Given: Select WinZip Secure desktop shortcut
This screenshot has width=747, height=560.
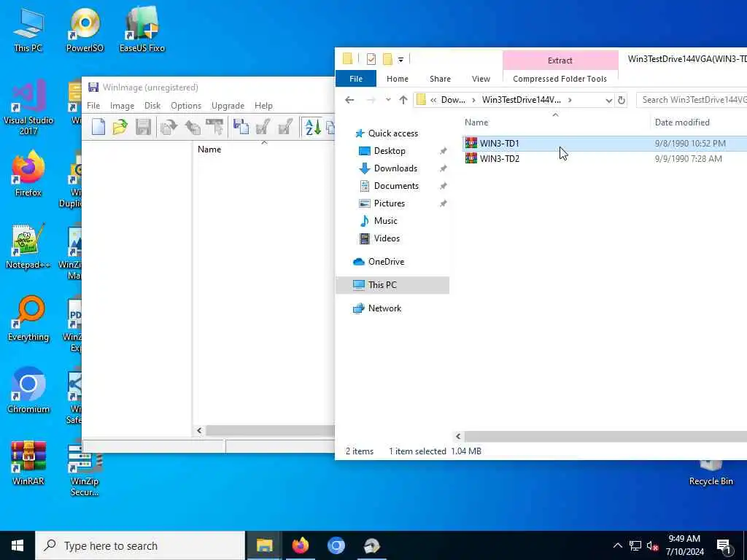Looking at the screenshot, I should [85, 470].
